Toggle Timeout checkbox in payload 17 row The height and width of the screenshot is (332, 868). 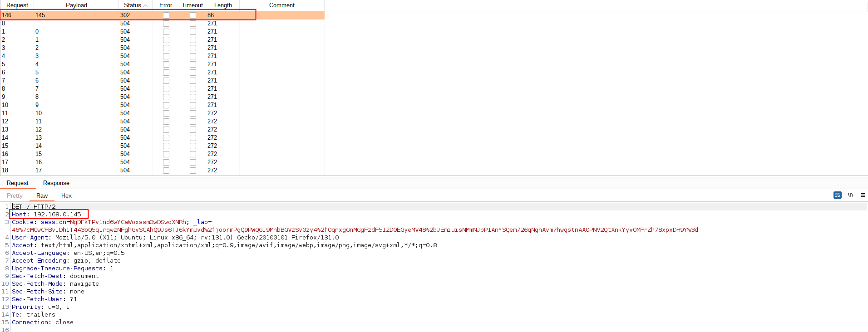click(193, 171)
